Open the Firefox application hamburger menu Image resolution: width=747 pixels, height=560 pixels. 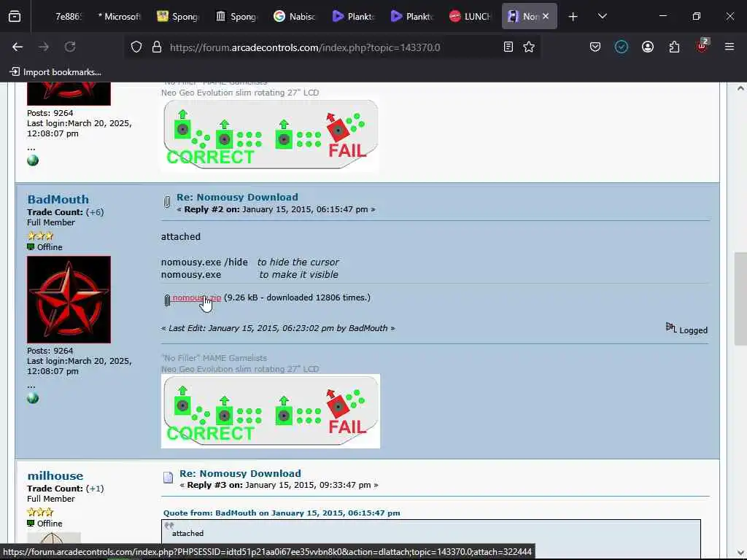729,47
